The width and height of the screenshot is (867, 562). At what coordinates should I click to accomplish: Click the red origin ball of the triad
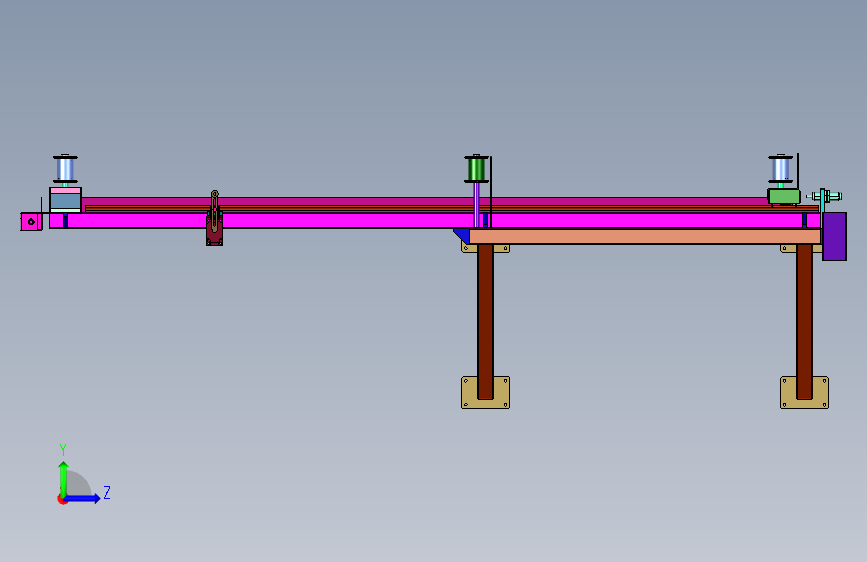(x=61, y=499)
